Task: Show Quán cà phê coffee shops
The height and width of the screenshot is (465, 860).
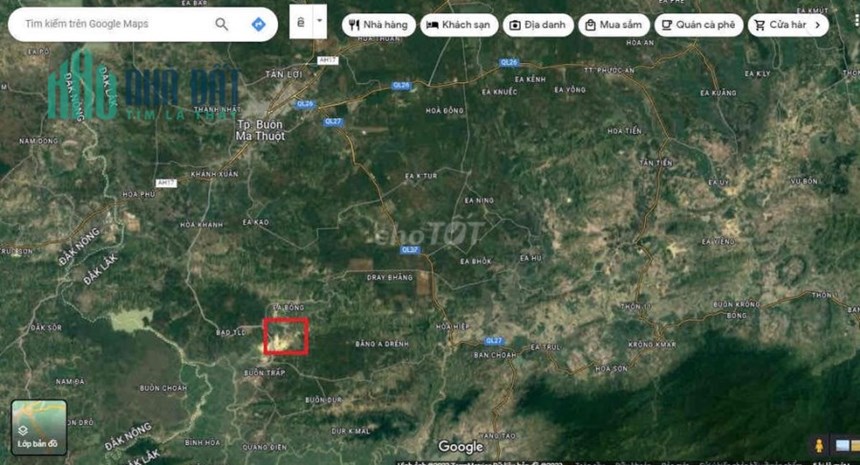Action: (698, 25)
